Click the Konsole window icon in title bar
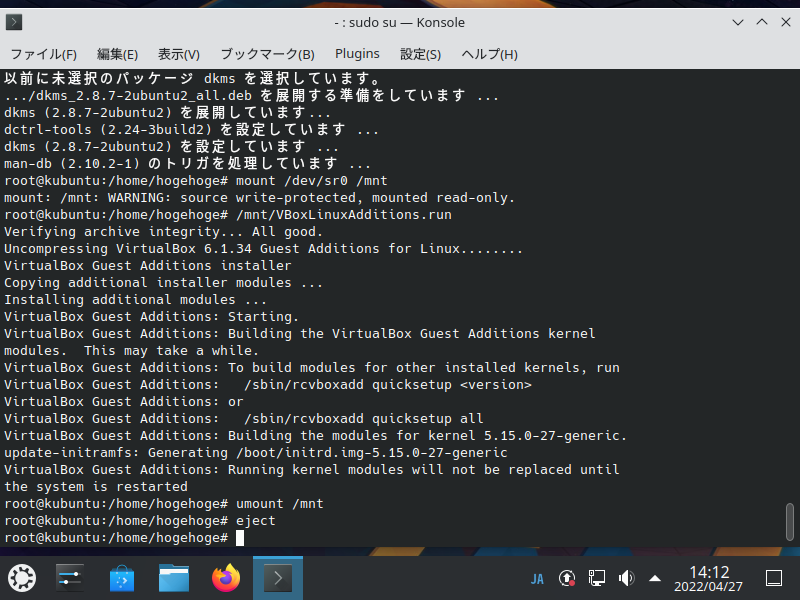Image resolution: width=800 pixels, height=600 pixels. (14, 22)
